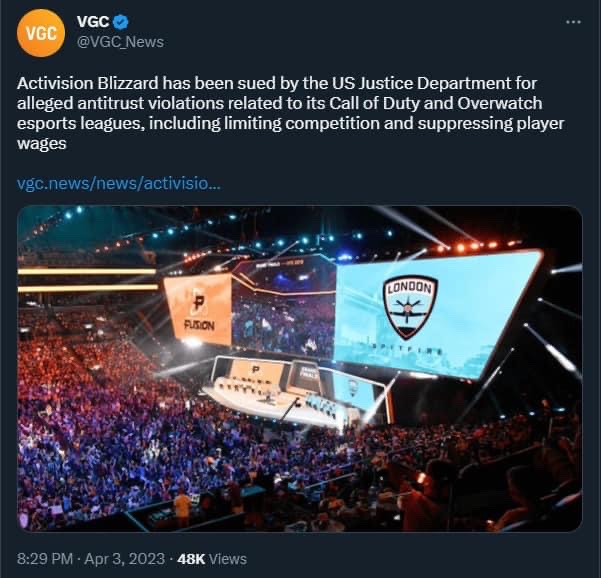Open the London Spitfire logo in photo
Screen dimensions: 601x578
(x=410, y=307)
